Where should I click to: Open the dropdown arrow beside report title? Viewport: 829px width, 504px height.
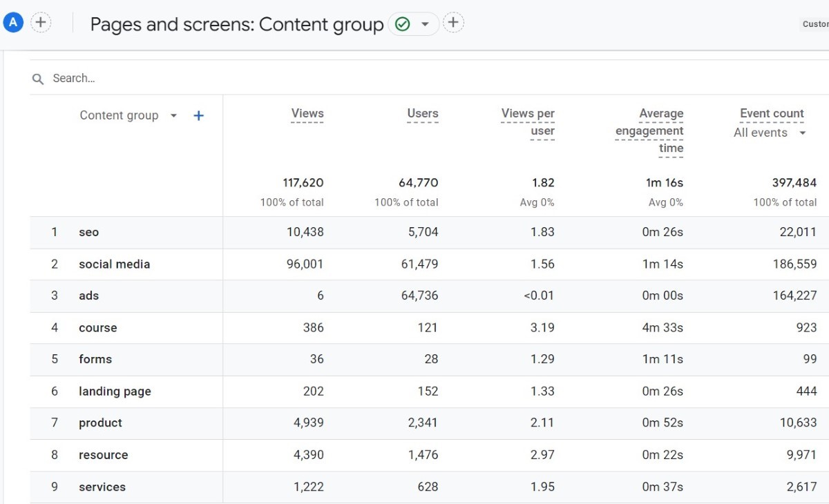(425, 24)
